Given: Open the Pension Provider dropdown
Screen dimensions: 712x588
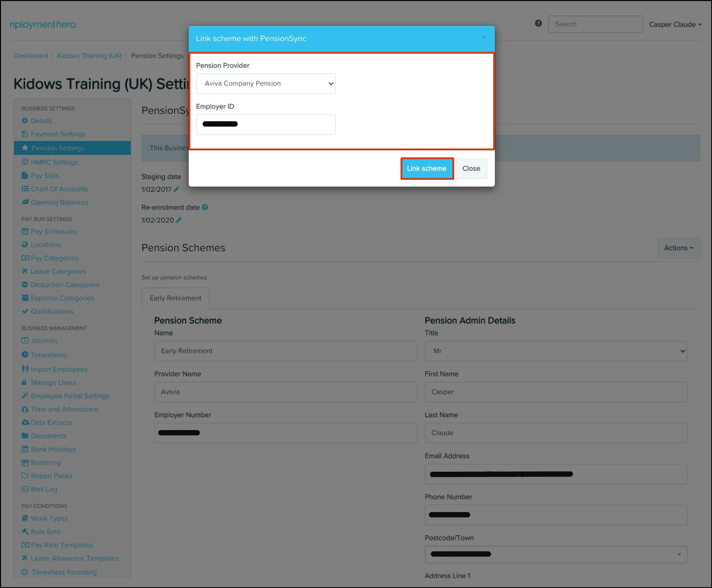Looking at the screenshot, I should (x=266, y=83).
